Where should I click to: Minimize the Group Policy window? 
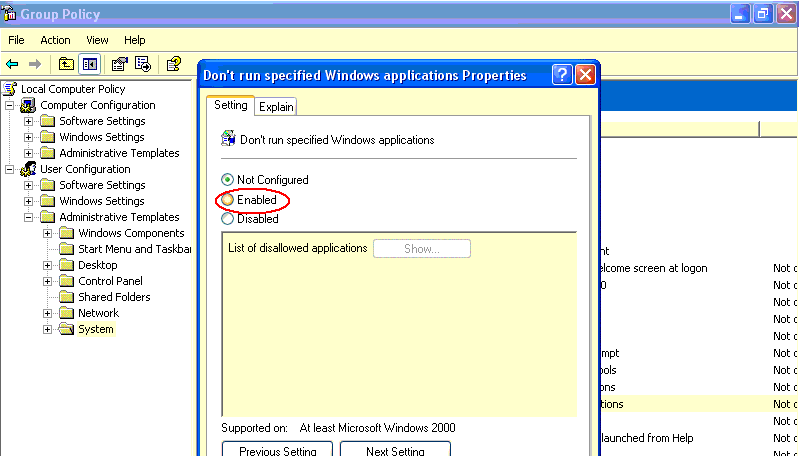(739, 14)
